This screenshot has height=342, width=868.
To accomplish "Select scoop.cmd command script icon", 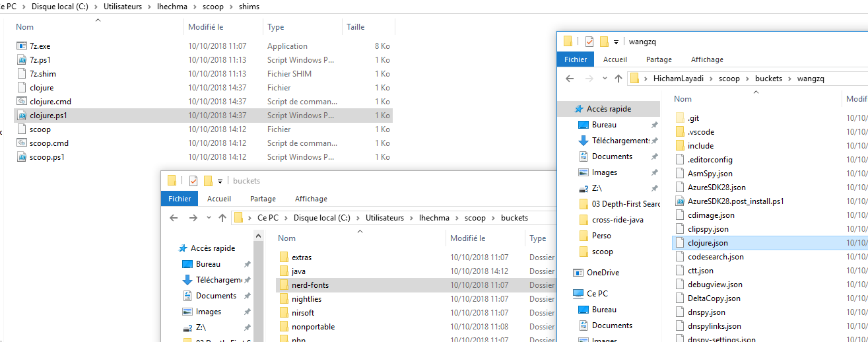I will click(x=22, y=143).
